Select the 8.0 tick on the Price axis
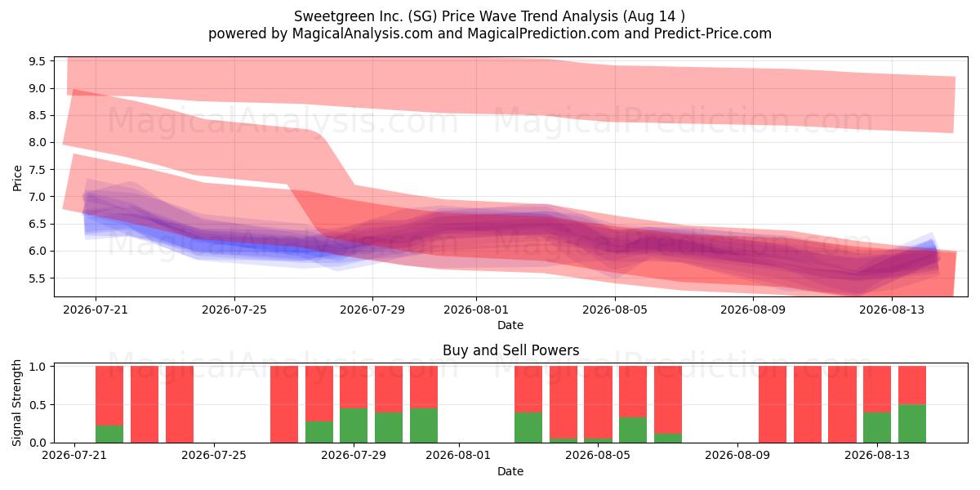 (x=38, y=142)
